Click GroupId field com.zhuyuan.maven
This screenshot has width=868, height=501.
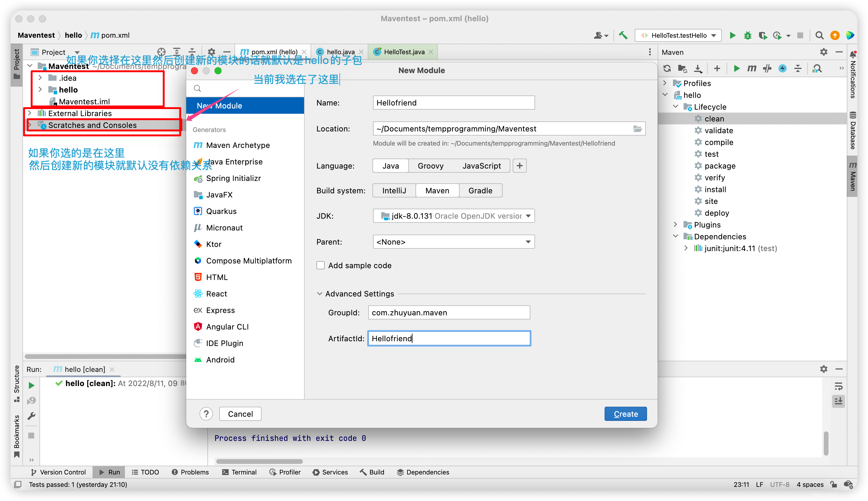pyautogui.click(x=449, y=312)
